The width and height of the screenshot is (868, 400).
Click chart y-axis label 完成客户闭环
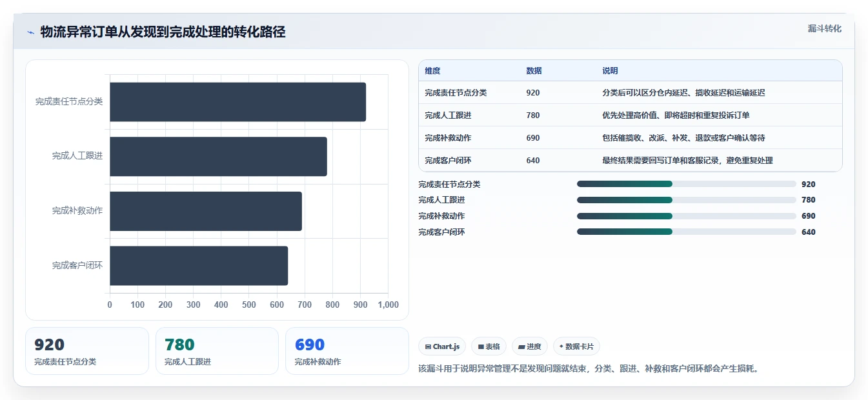point(77,266)
